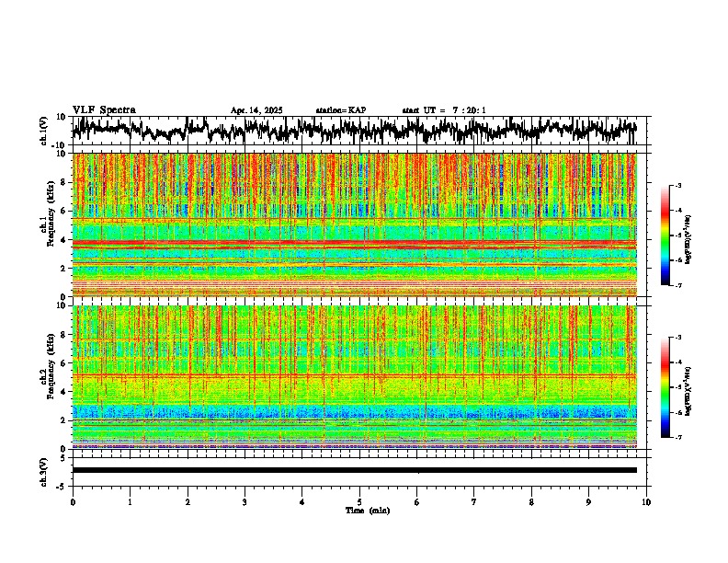The height and width of the screenshot is (563, 728).
Task: Click the "-3" label on ch.2 colorbar
Action: 677,338
